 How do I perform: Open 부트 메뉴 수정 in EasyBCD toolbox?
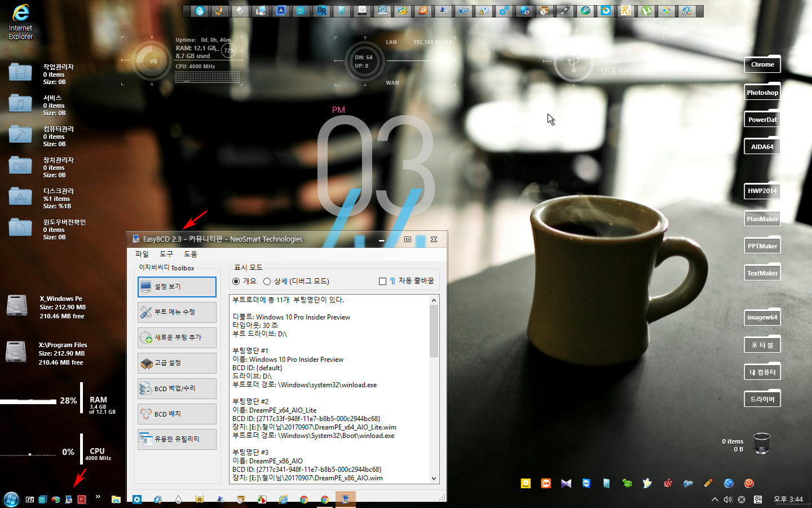click(176, 312)
